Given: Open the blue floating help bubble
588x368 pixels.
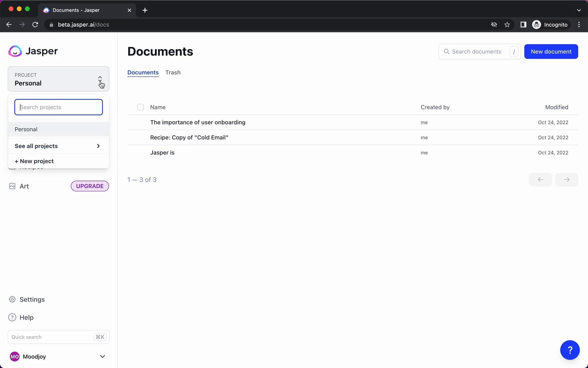Looking at the screenshot, I should click(570, 350).
